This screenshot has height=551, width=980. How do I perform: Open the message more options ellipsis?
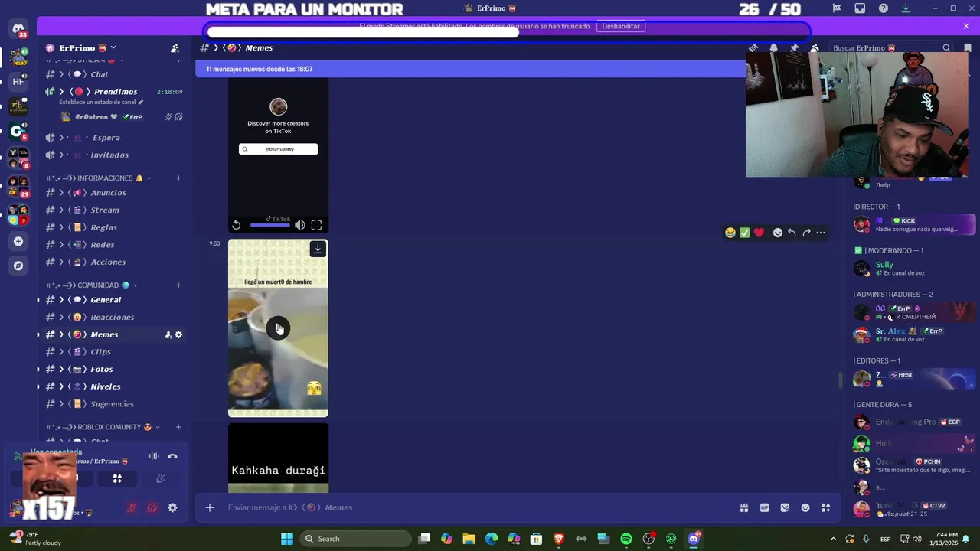pyautogui.click(x=821, y=233)
